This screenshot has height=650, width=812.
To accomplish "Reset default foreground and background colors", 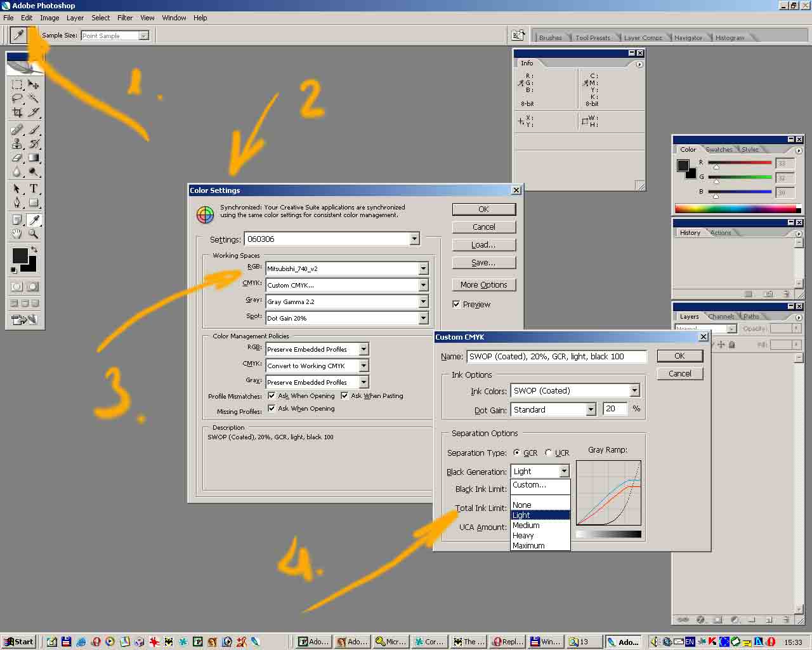I will 14,270.
